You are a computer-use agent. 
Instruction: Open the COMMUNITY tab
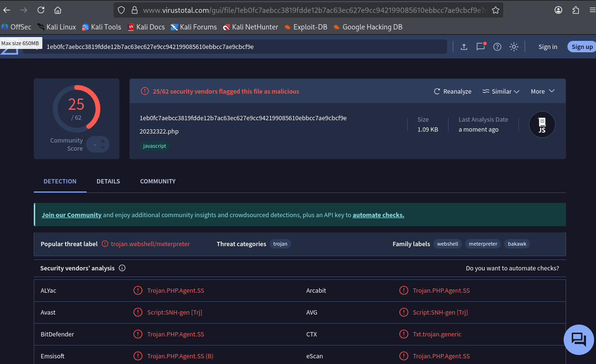point(158,182)
